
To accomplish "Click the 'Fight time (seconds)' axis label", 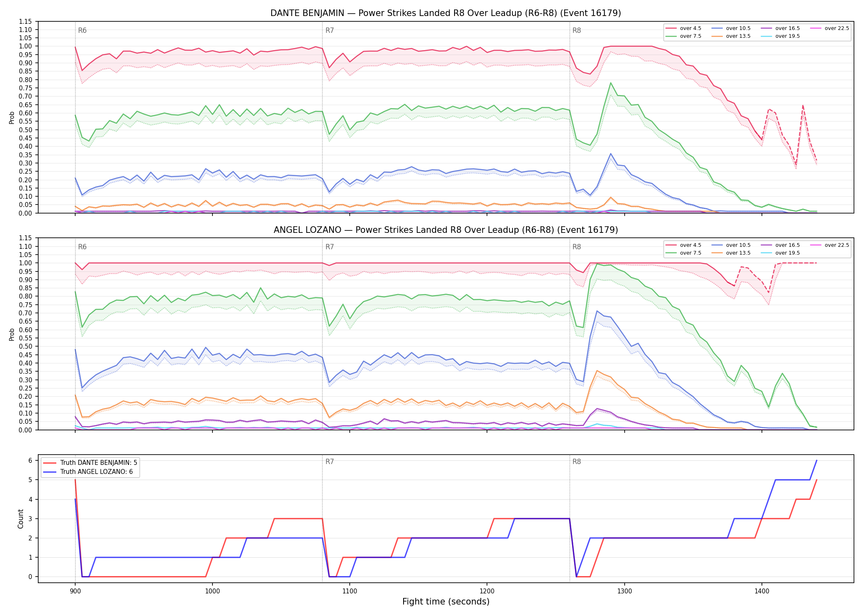I will coord(446,602).
